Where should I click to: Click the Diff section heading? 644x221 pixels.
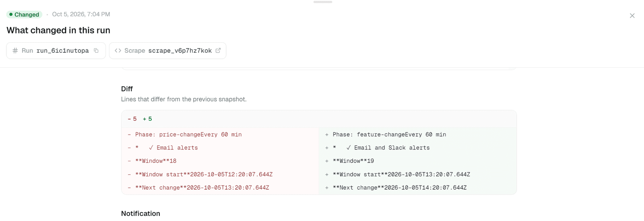(x=127, y=89)
